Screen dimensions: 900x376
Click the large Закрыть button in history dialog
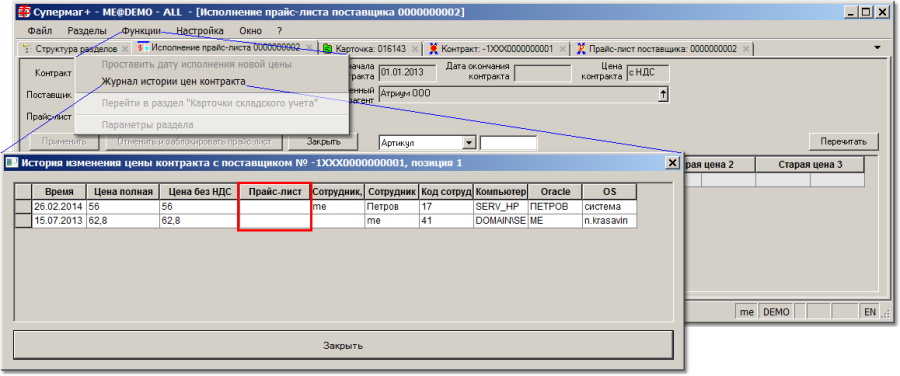(343, 346)
